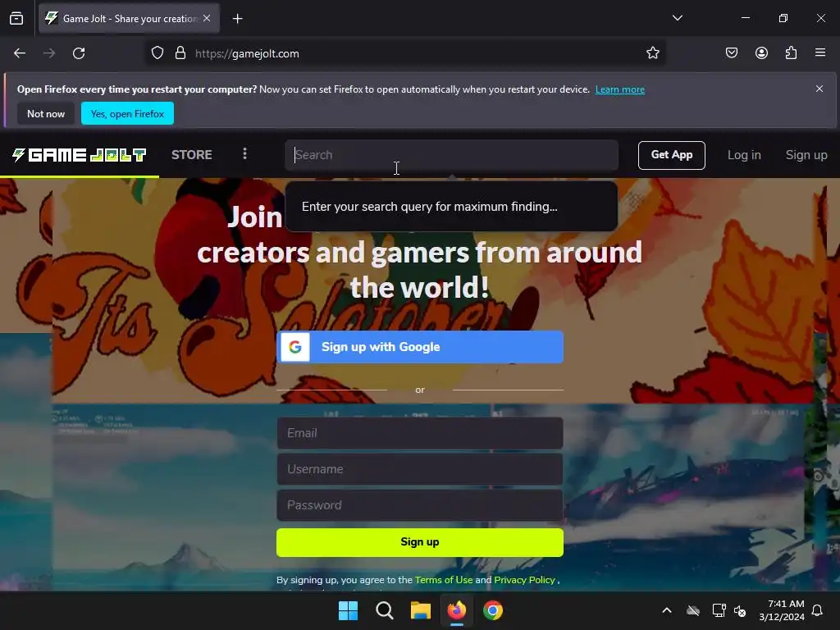Open the Terms of Use link
This screenshot has height=630, width=840.
(444, 580)
